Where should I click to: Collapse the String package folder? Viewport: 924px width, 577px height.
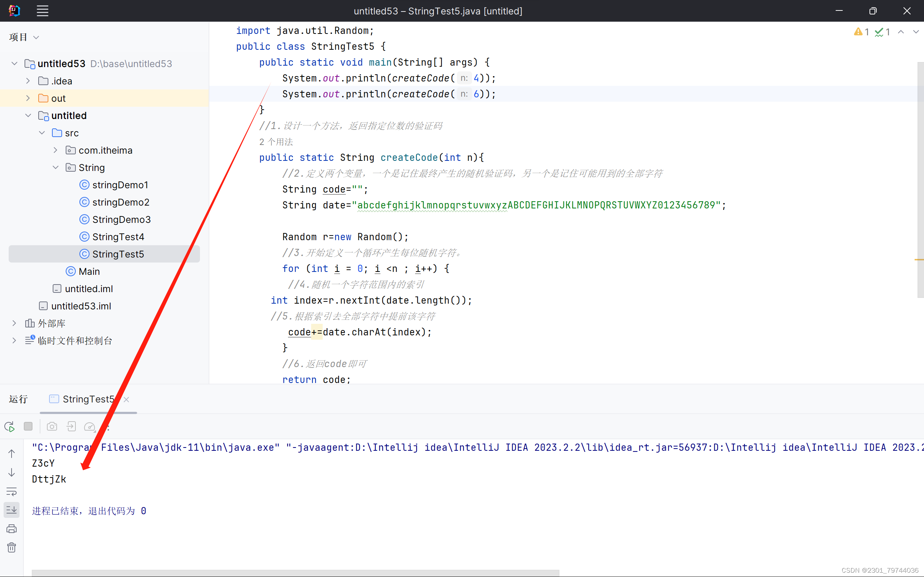point(56,168)
